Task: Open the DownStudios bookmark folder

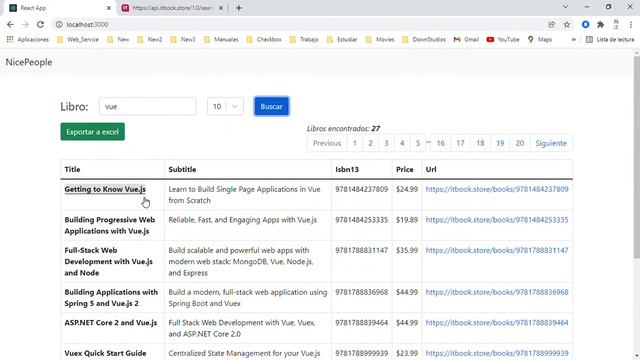Action: coord(424,40)
